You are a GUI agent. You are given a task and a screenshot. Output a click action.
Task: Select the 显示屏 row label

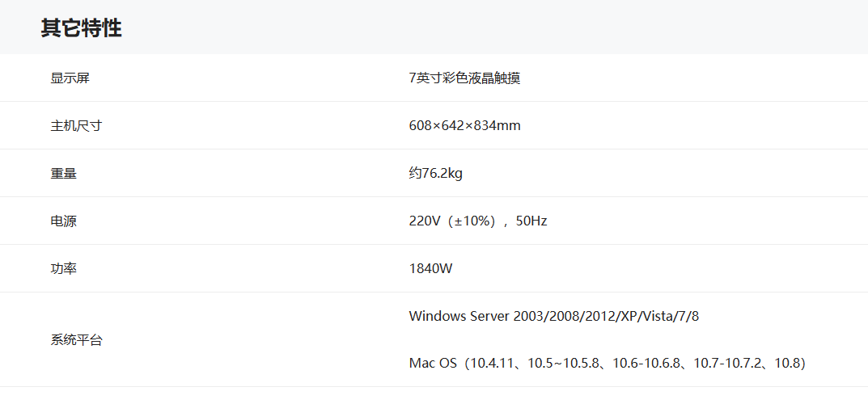tap(70, 78)
